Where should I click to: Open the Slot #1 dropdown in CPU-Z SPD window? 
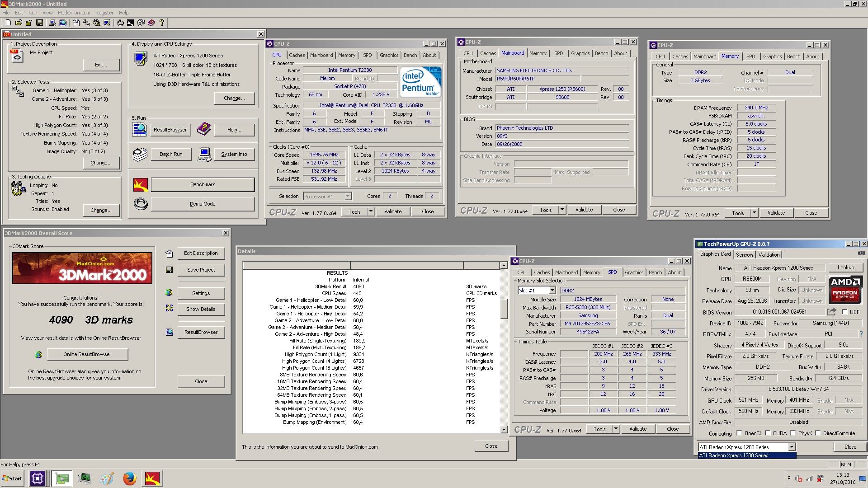(x=552, y=290)
